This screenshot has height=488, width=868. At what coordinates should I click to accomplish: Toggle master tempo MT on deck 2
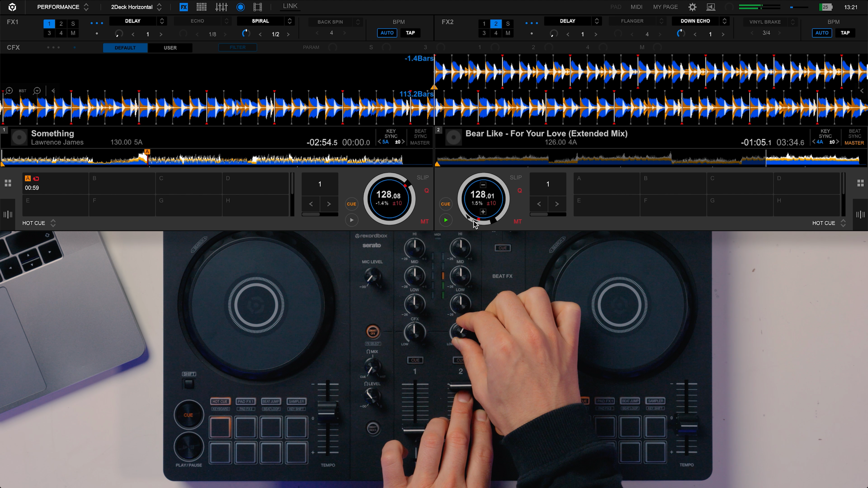pos(518,221)
